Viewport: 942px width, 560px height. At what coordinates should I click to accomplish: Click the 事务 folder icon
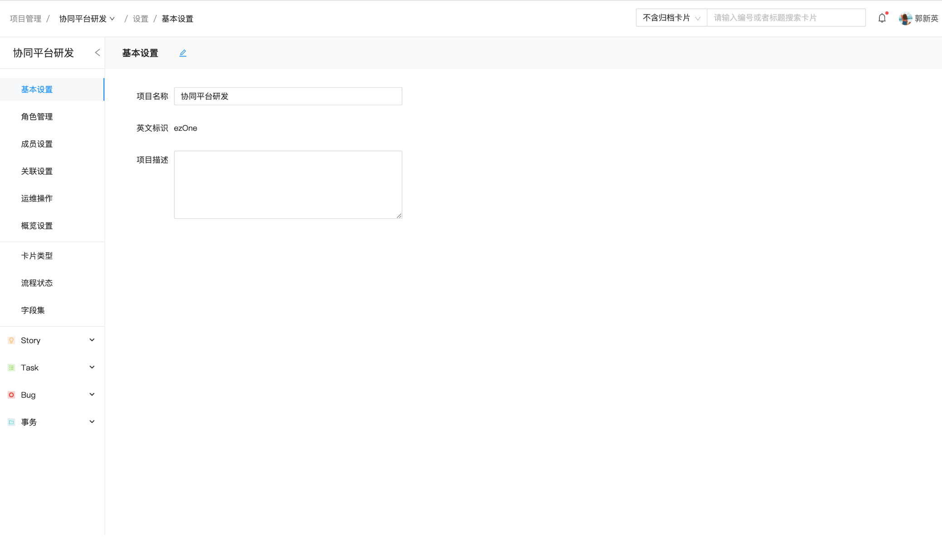tap(11, 422)
